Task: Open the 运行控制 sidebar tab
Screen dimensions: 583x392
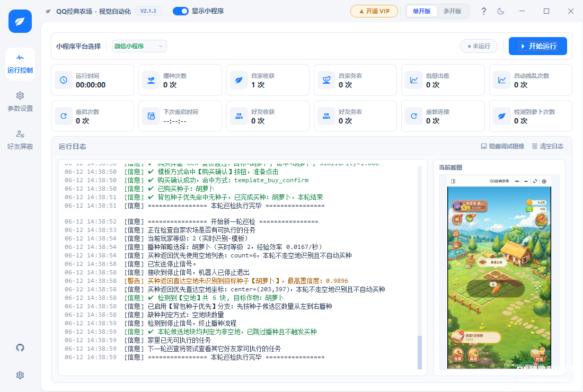Action: 20,64
